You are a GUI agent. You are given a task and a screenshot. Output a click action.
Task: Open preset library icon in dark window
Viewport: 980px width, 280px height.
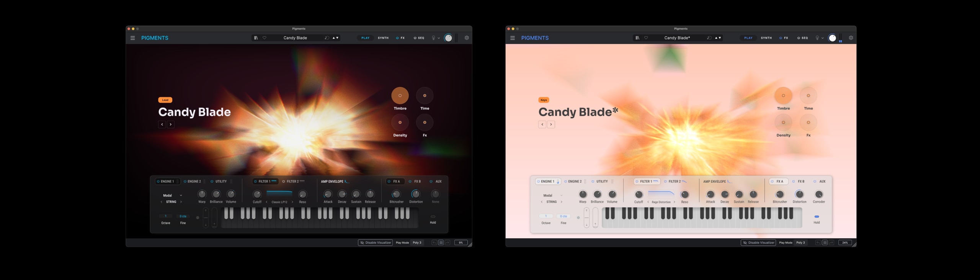coord(256,38)
